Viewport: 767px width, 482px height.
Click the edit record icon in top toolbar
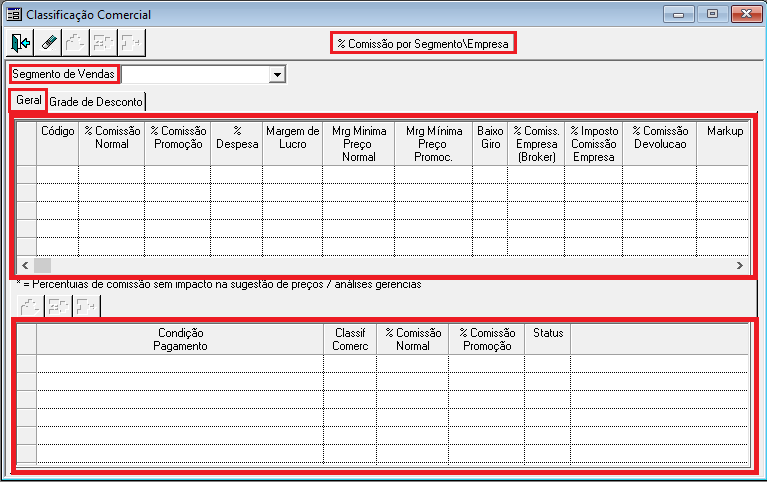(x=103, y=43)
